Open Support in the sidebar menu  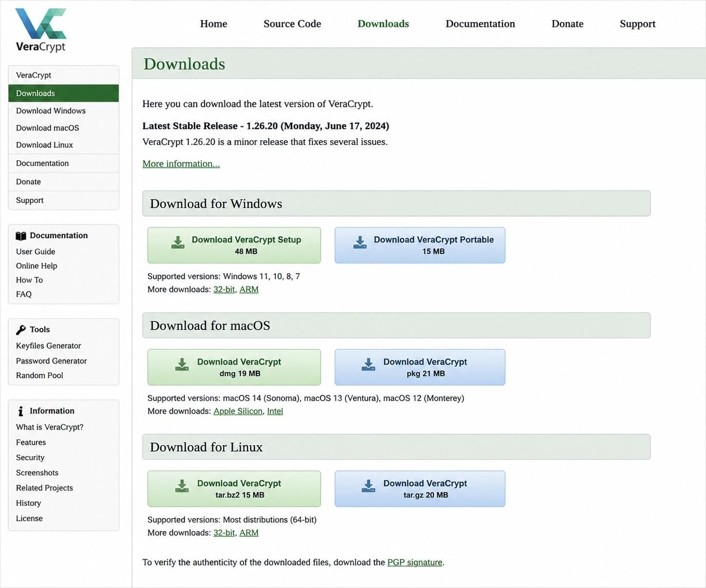click(64, 200)
